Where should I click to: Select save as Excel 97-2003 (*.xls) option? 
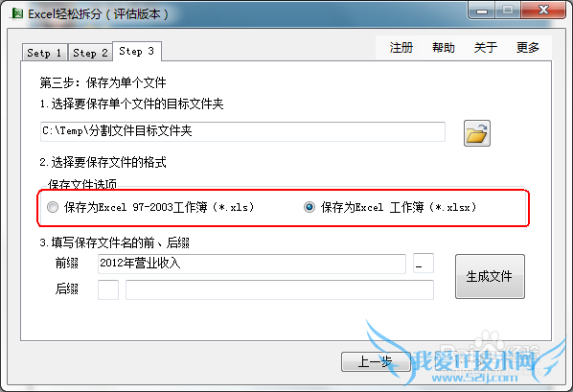coord(53,207)
